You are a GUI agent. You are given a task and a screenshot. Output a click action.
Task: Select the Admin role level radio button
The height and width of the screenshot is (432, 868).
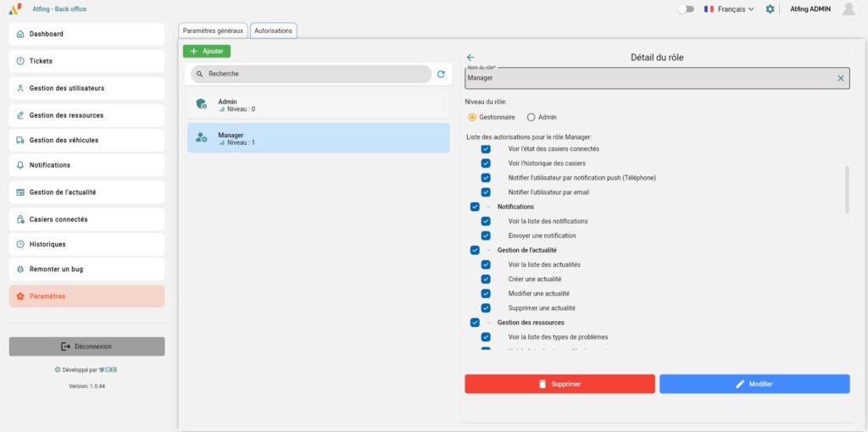tap(531, 117)
